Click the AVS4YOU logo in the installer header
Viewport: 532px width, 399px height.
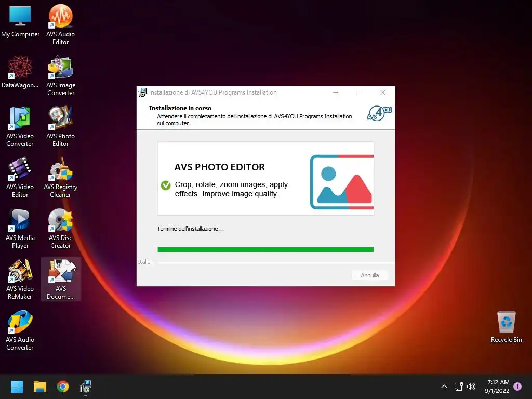pos(379,113)
